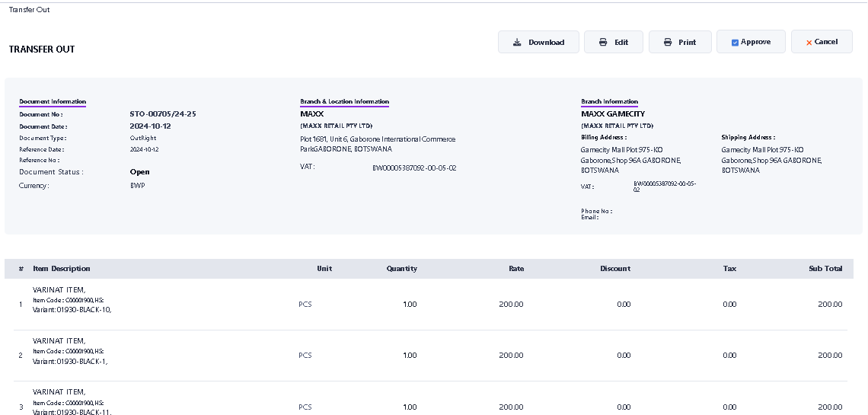Click the download arrow icon
This screenshot has width=868, height=415.
[x=517, y=43]
